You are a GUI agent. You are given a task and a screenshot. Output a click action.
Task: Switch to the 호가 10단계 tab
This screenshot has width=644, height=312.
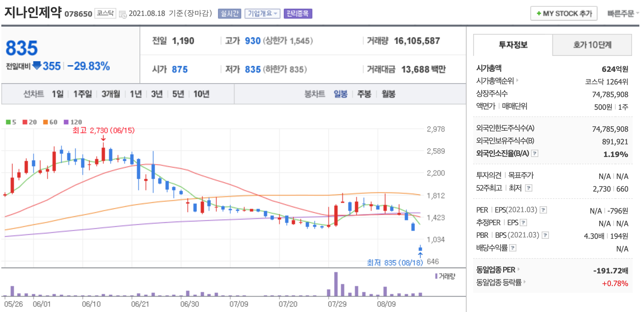tap(592, 45)
